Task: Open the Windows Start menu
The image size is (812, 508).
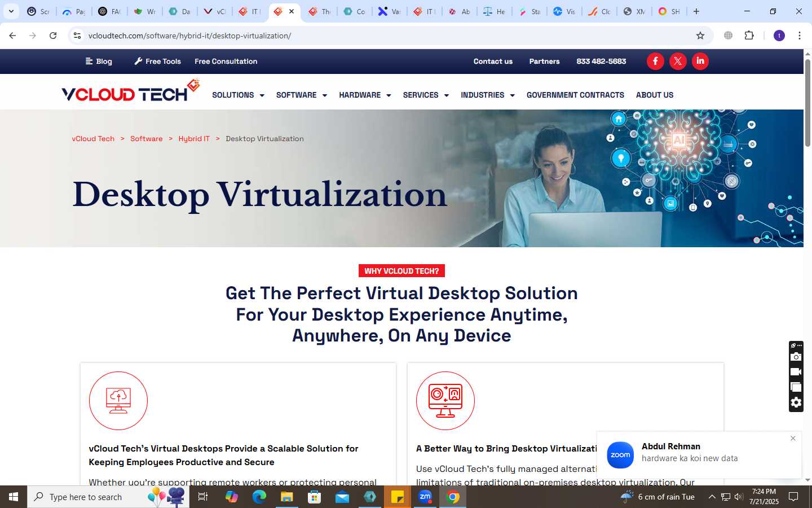Action: point(14,497)
